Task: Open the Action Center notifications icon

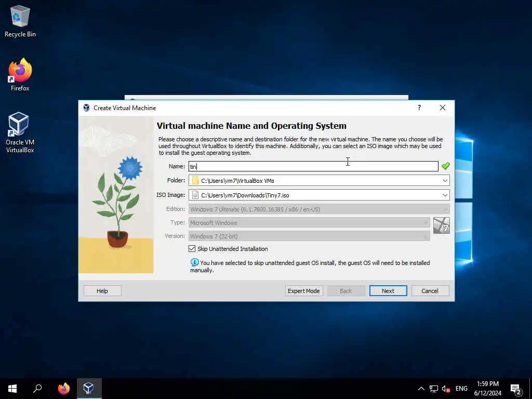Action: coord(515,389)
